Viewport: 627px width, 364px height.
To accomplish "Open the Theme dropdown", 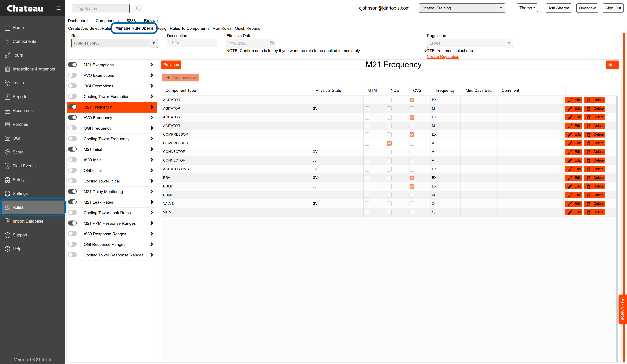I will point(527,8).
